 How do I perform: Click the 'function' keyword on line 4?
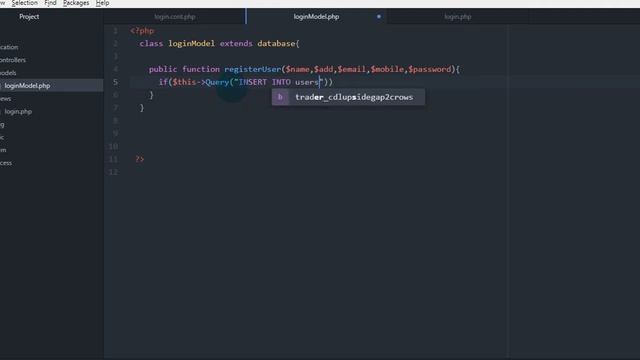201,69
